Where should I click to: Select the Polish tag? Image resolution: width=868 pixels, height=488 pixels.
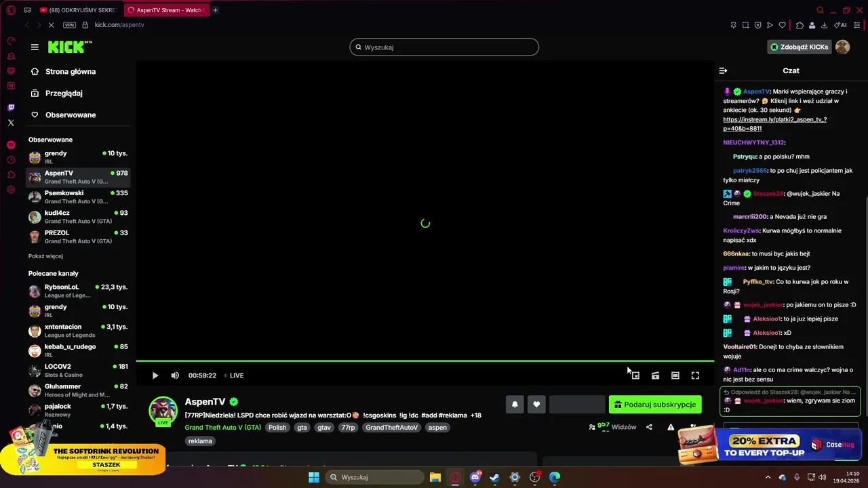point(277,428)
